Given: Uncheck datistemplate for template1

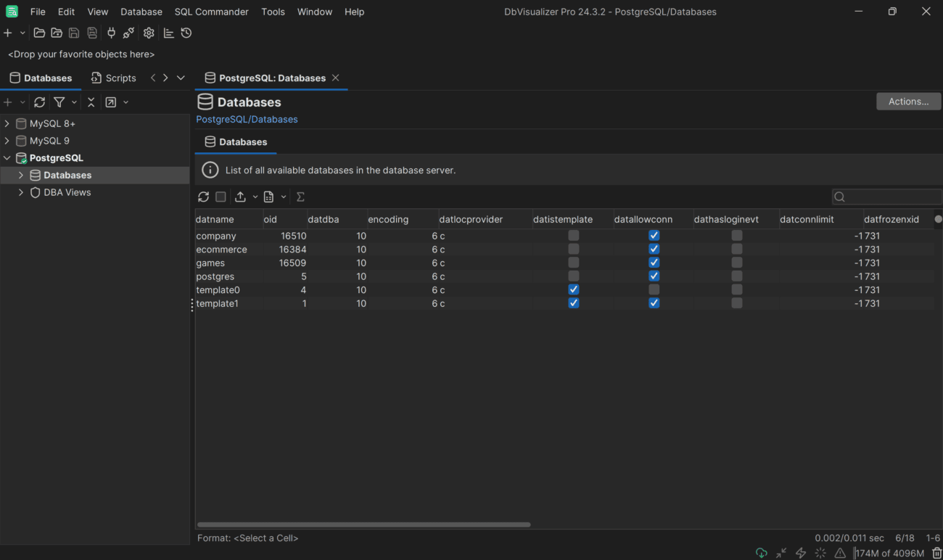Looking at the screenshot, I should click(x=573, y=302).
